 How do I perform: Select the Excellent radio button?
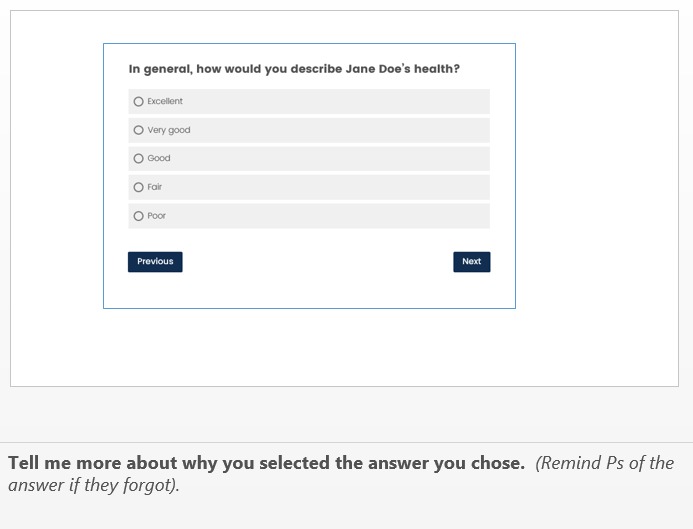138,102
